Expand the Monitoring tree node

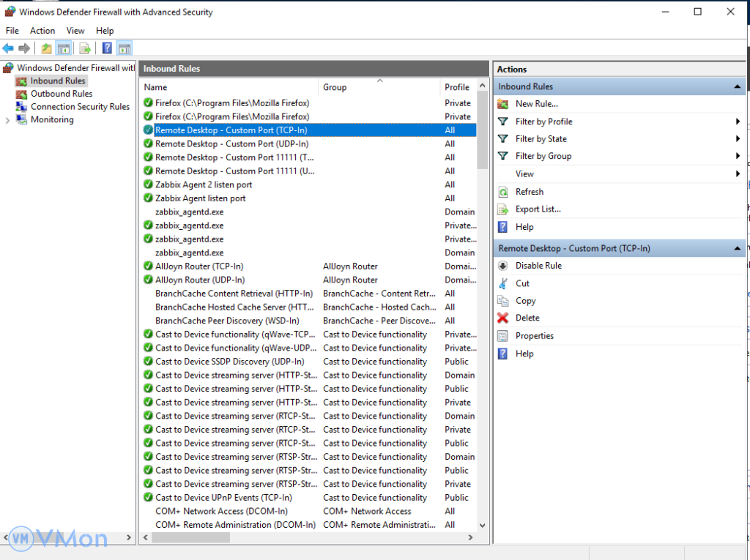8,120
